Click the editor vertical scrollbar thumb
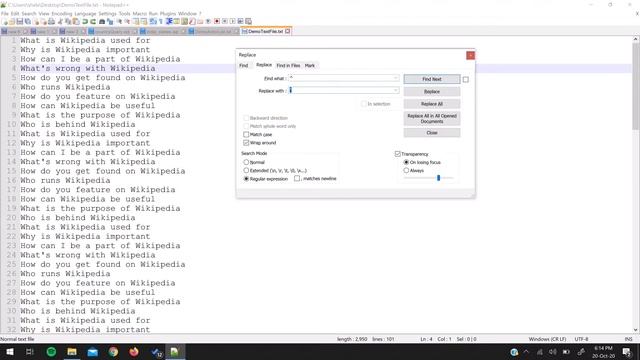 point(636,86)
